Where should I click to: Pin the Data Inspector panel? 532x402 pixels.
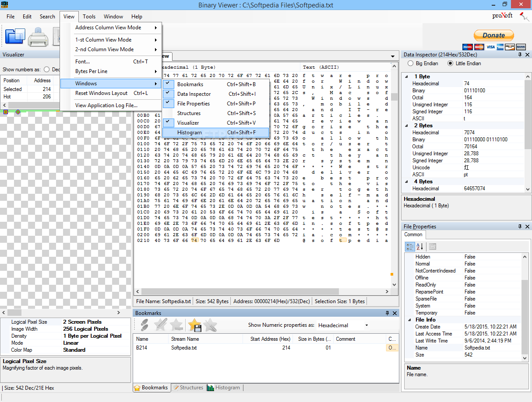[520, 55]
